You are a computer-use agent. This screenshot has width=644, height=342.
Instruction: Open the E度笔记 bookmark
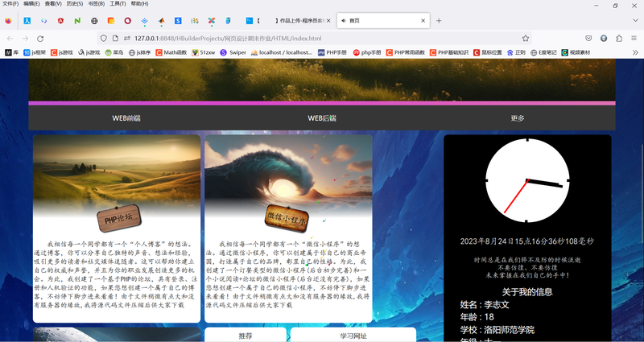tap(544, 52)
